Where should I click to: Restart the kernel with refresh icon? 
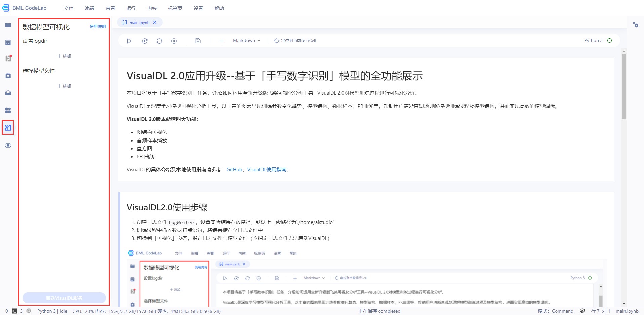point(159,41)
